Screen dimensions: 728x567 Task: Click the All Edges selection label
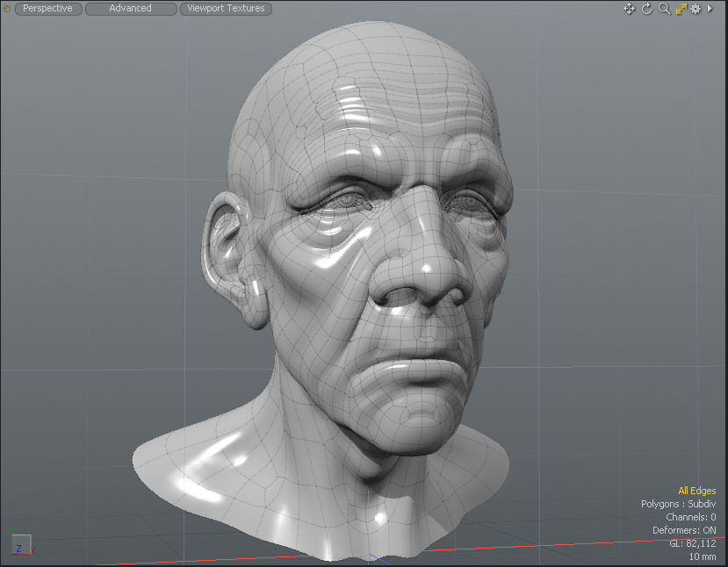click(x=696, y=491)
